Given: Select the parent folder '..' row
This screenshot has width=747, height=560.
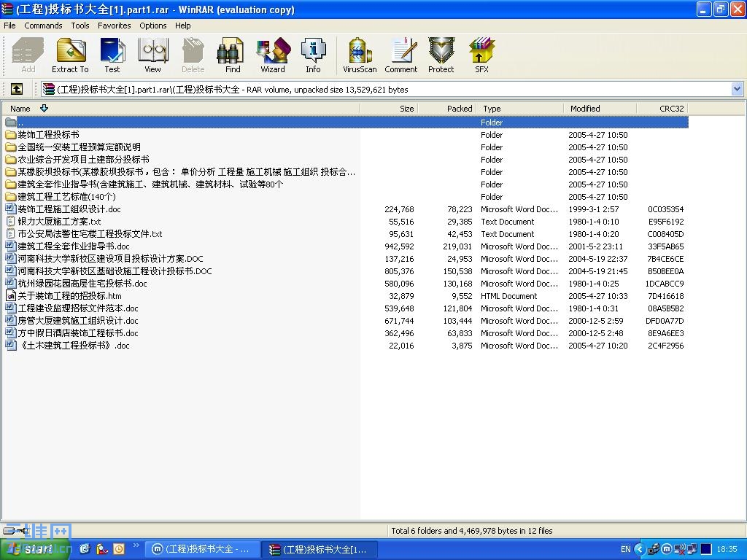Looking at the screenshot, I should (x=345, y=122).
